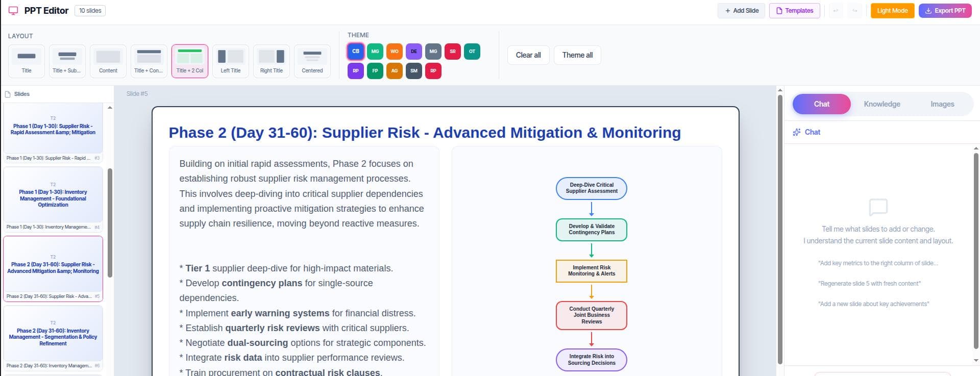
Task: Open the Images tab
Action: pos(942,104)
